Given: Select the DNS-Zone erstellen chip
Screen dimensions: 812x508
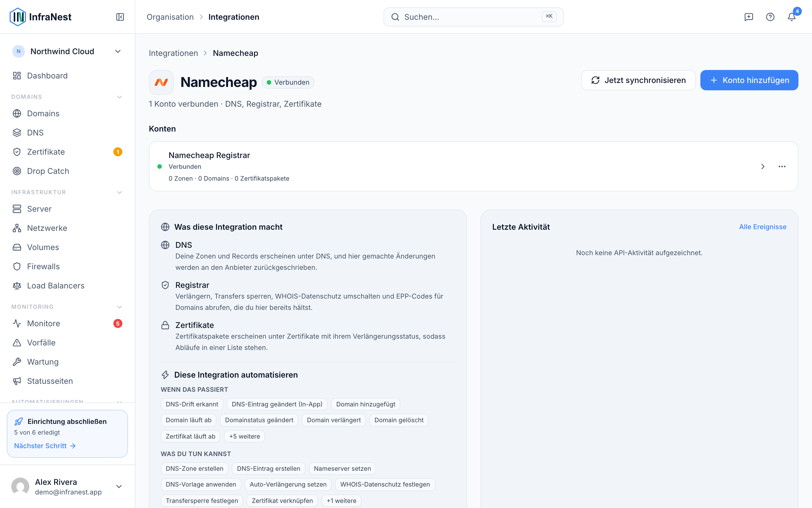Looking at the screenshot, I should [195, 468].
